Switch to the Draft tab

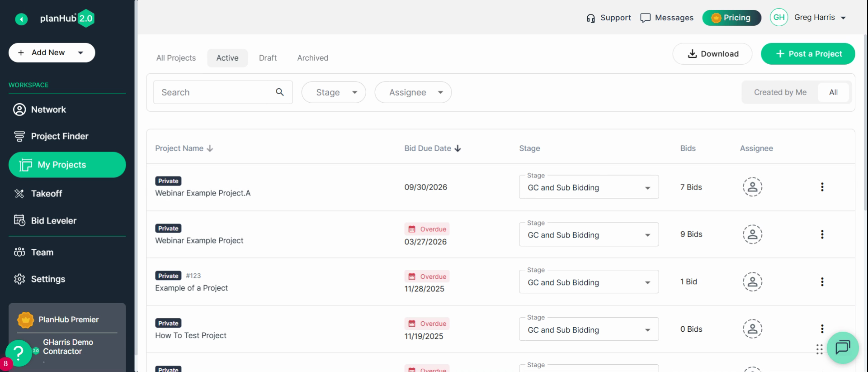point(268,58)
